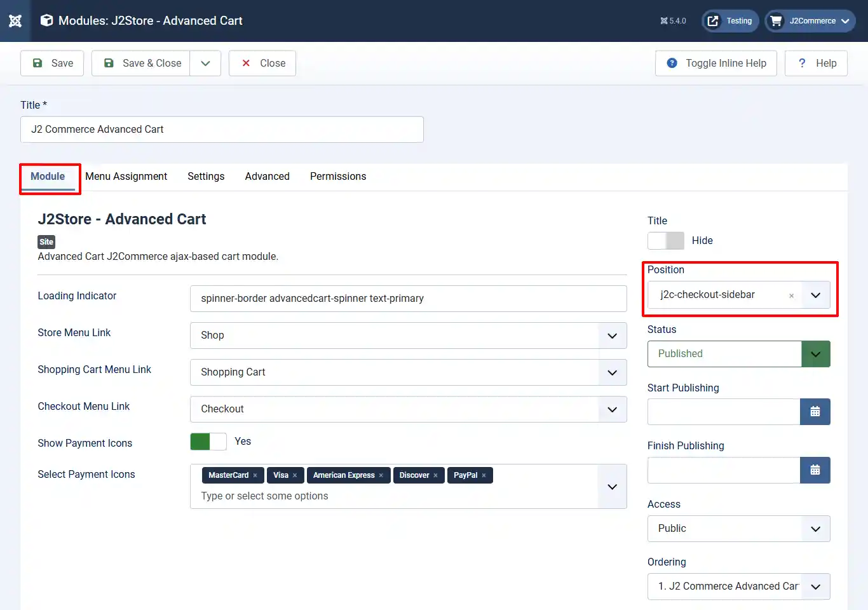The width and height of the screenshot is (868, 610).
Task: Toggle Inline Help
Action: tap(716, 64)
